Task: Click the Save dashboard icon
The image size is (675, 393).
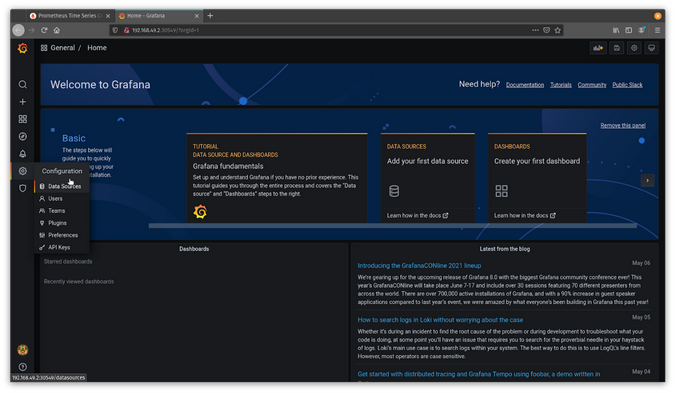Action: tap(616, 48)
